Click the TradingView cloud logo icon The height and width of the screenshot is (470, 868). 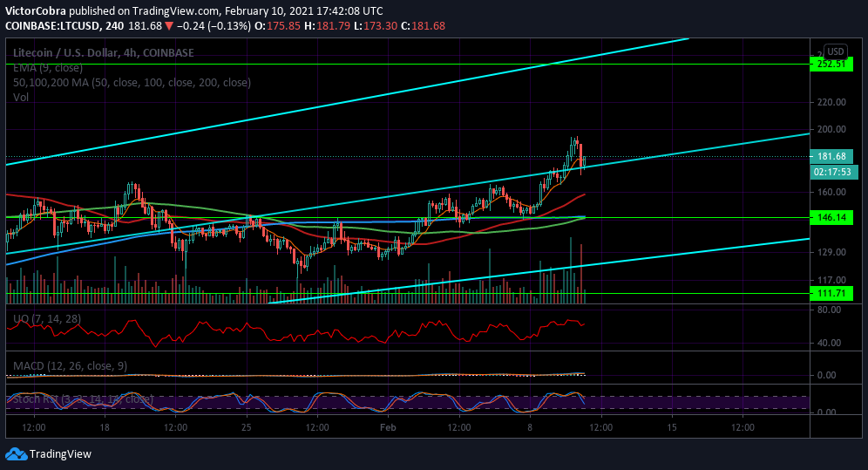click(16, 454)
